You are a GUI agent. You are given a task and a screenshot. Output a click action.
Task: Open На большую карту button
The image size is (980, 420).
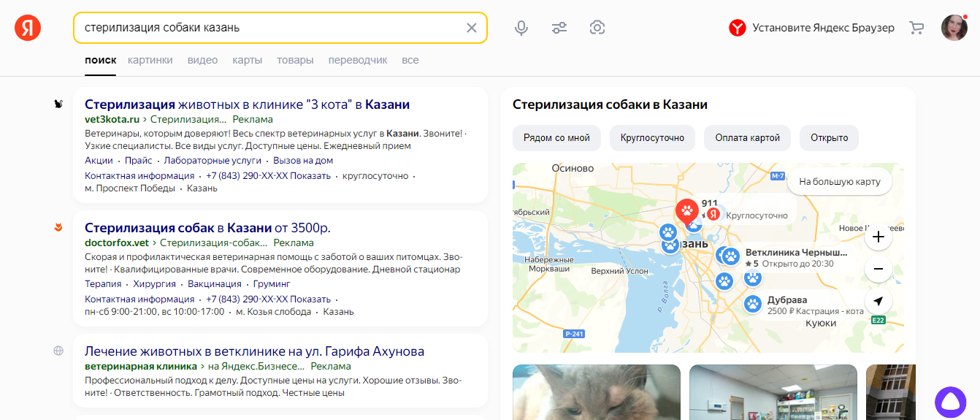(x=840, y=181)
